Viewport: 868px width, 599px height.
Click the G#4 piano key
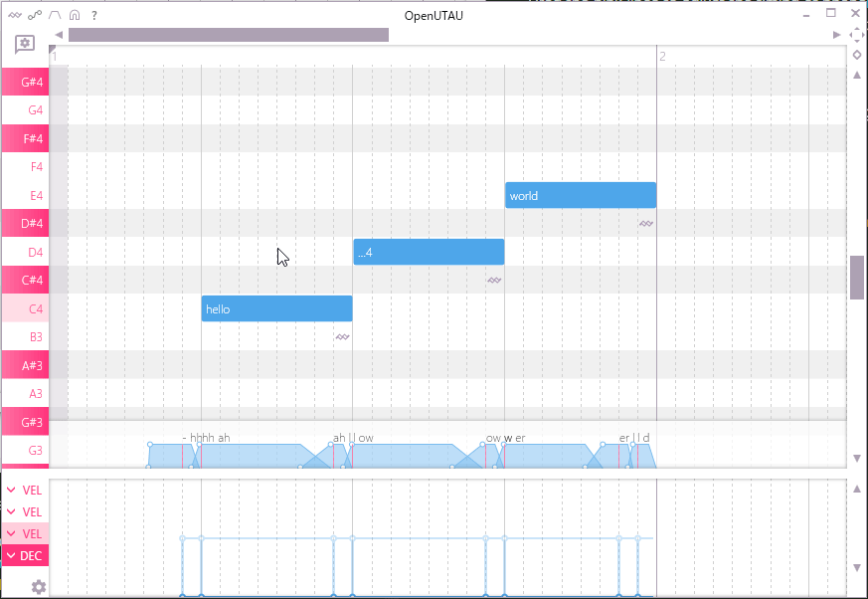point(25,82)
